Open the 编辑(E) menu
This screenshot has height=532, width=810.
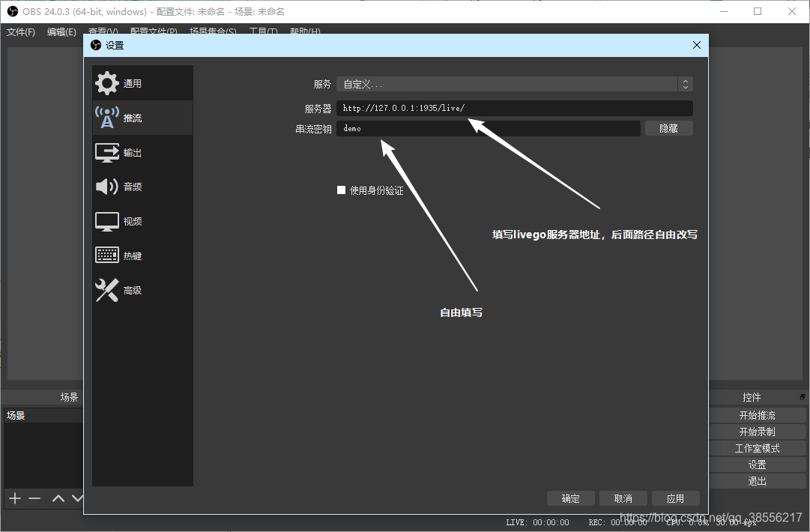61,32
